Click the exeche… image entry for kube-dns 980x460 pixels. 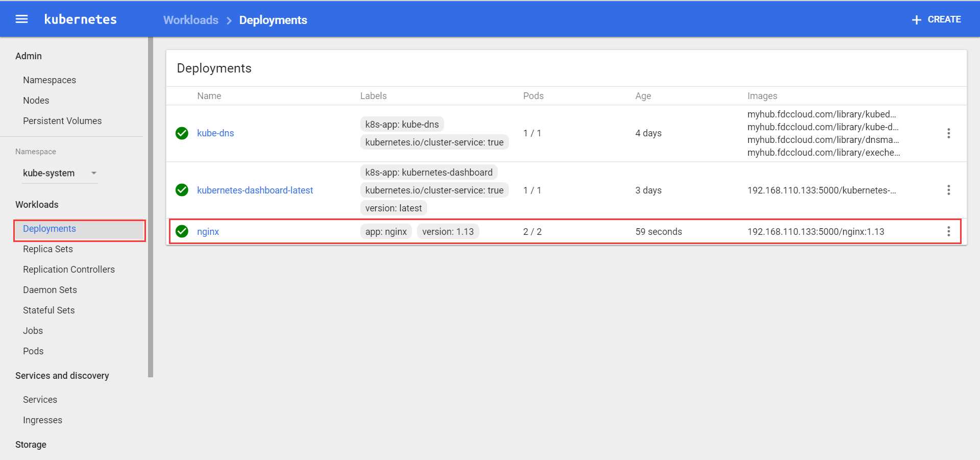[x=823, y=153]
